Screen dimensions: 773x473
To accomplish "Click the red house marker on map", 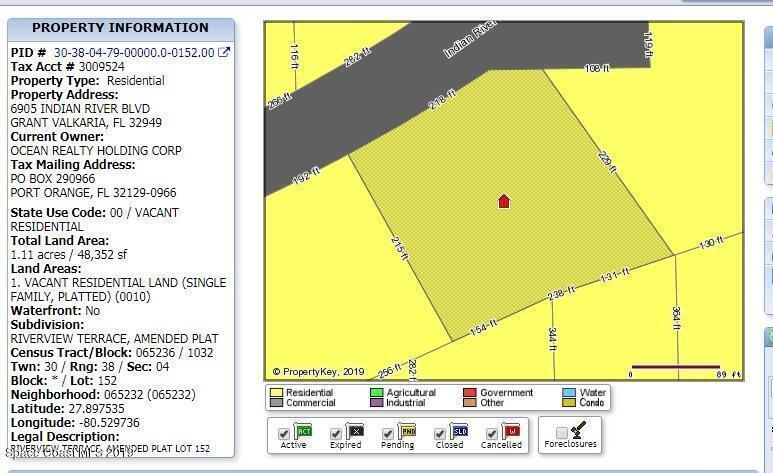I will tap(504, 201).
